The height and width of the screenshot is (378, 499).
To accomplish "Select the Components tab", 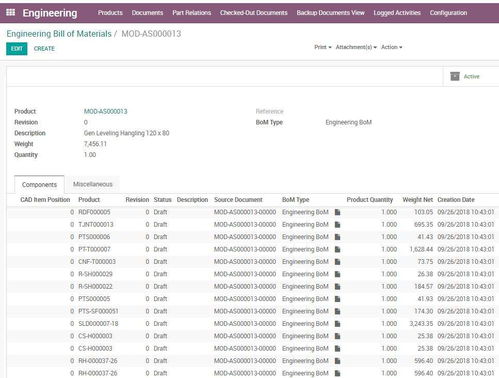I will point(39,184).
